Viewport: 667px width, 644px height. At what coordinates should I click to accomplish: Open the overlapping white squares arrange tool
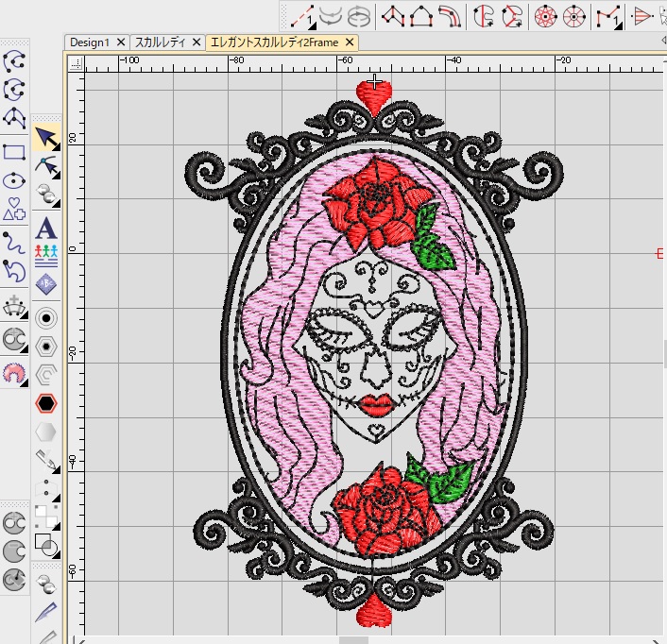pyautogui.click(x=46, y=517)
